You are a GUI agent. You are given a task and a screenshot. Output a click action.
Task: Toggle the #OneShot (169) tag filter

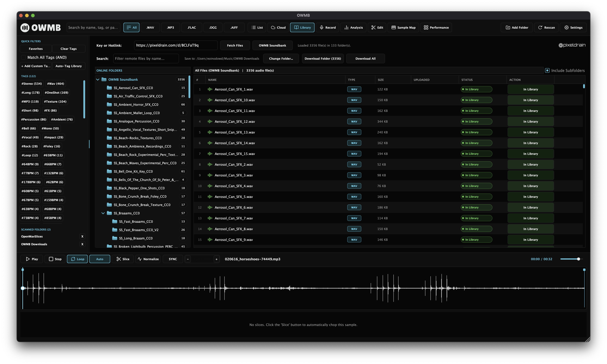pyautogui.click(x=56, y=92)
